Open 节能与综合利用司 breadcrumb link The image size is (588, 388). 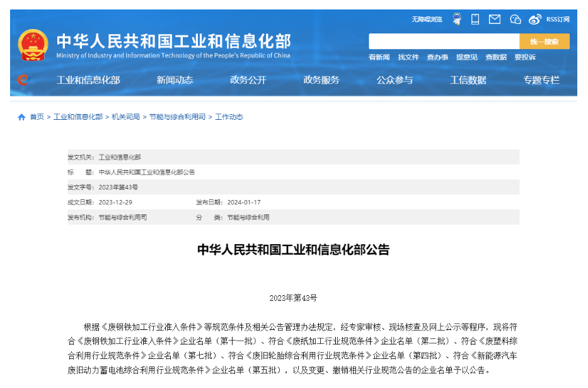[x=177, y=117]
